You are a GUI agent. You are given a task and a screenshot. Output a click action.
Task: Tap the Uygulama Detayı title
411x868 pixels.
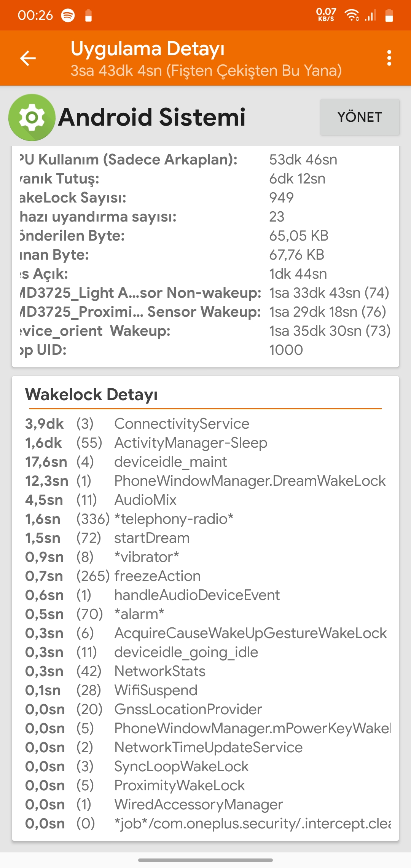[148, 49]
